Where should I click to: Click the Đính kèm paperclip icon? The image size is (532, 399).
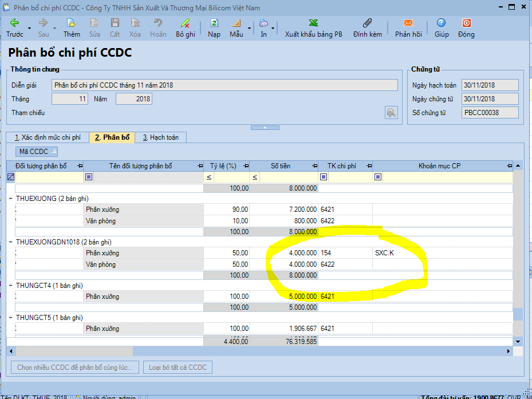pyautogui.click(x=367, y=23)
